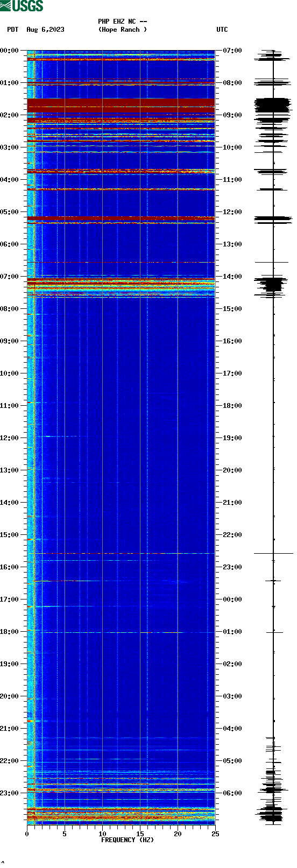Click the '01:00' UTC time label

click(x=232, y=632)
